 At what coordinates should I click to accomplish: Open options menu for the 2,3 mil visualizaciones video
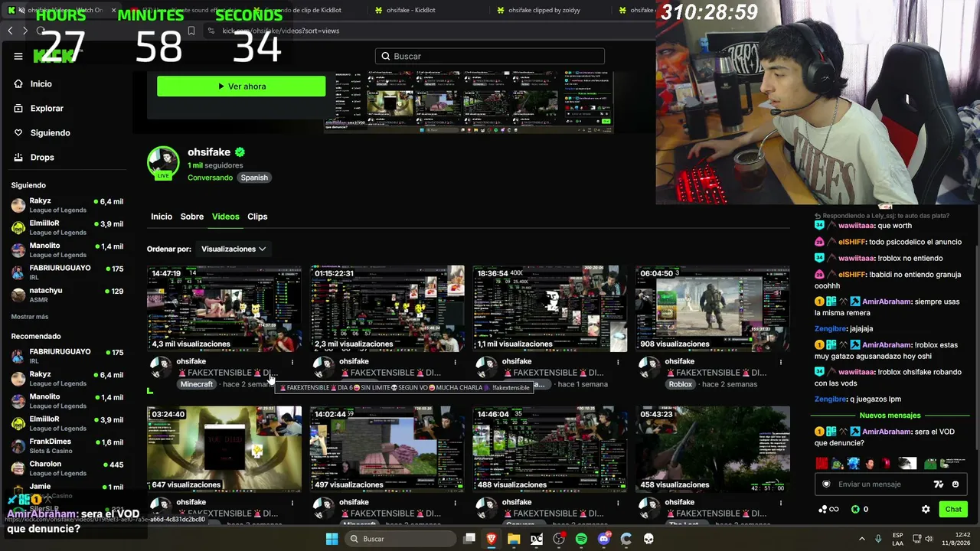pos(456,362)
